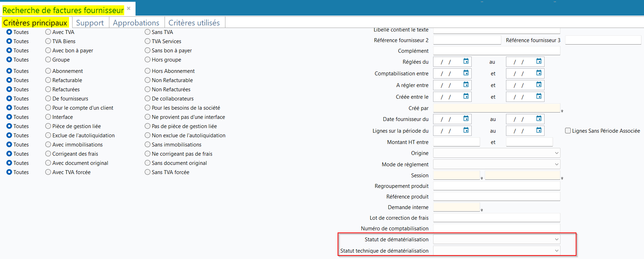Open calendar for Réglées du end date

click(539, 61)
